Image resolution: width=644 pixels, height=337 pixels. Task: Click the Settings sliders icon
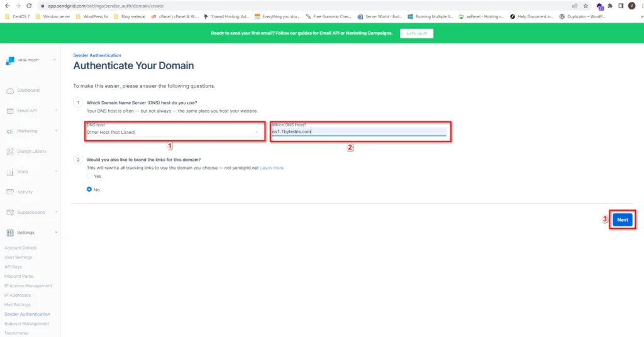(x=10, y=233)
